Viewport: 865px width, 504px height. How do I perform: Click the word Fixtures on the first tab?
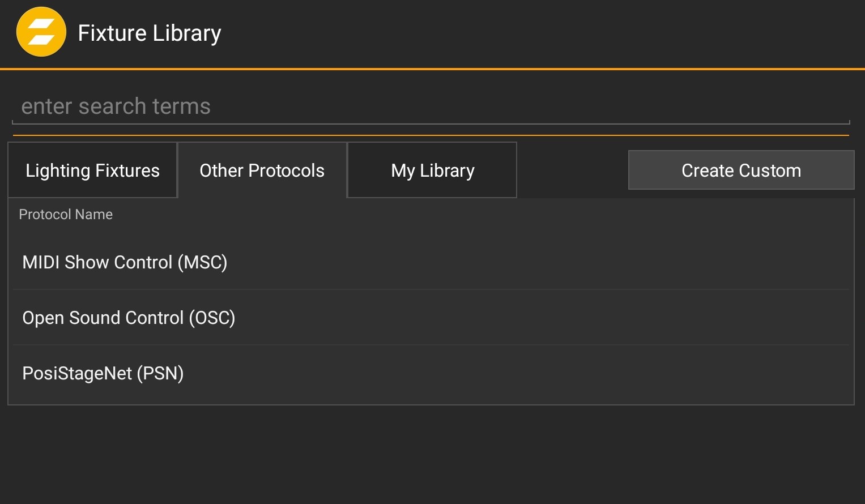tap(127, 170)
